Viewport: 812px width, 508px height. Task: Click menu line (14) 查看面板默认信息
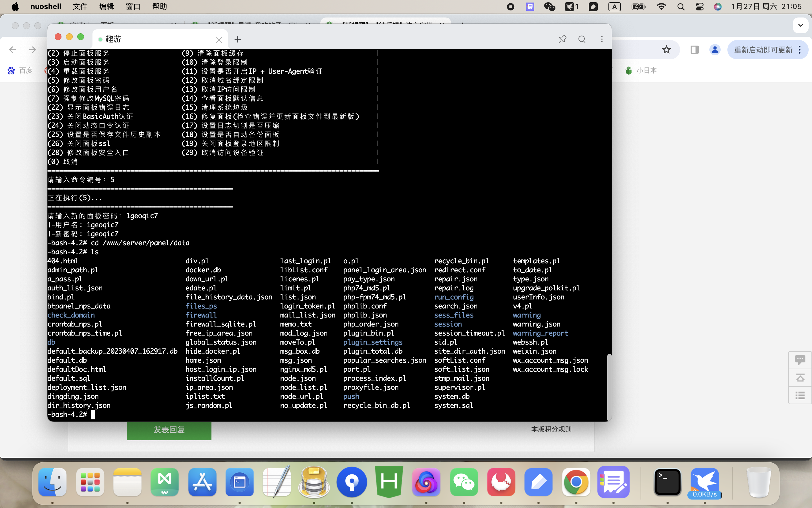point(222,98)
